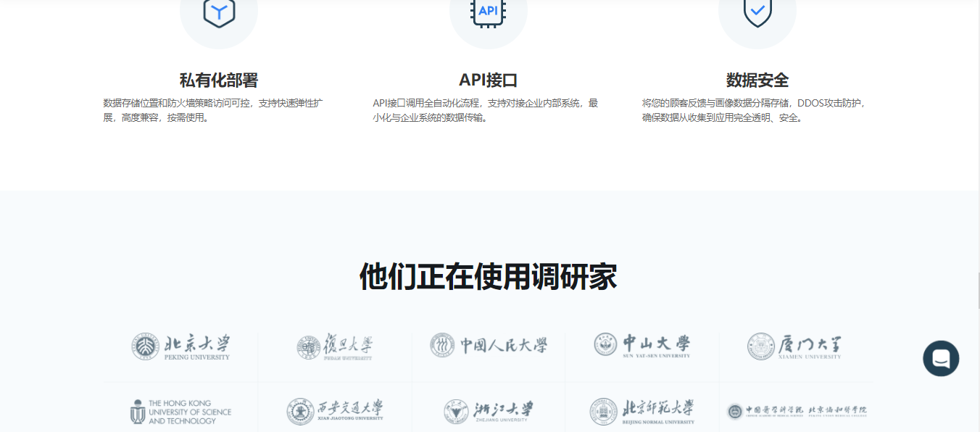
Task: Select the Beijing Normal University logo
Action: tap(642, 412)
